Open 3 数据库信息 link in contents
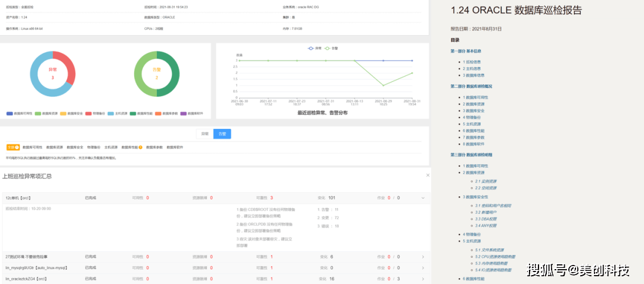 click(473, 75)
